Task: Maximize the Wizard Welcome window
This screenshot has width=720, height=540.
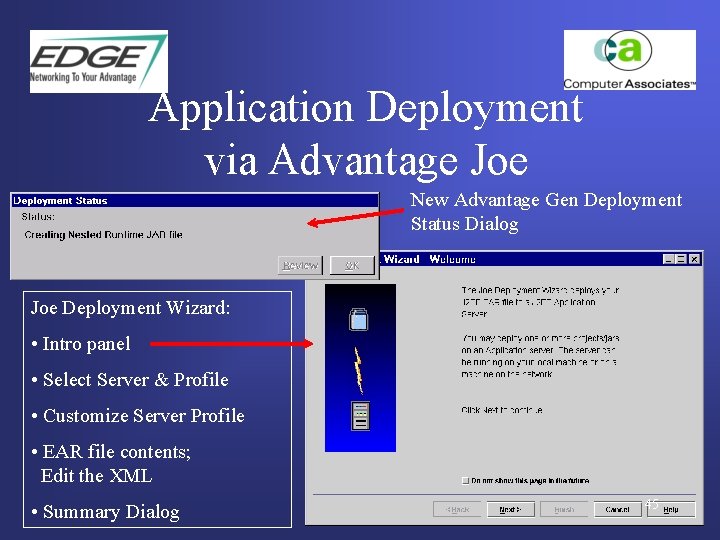Action: (681, 259)
